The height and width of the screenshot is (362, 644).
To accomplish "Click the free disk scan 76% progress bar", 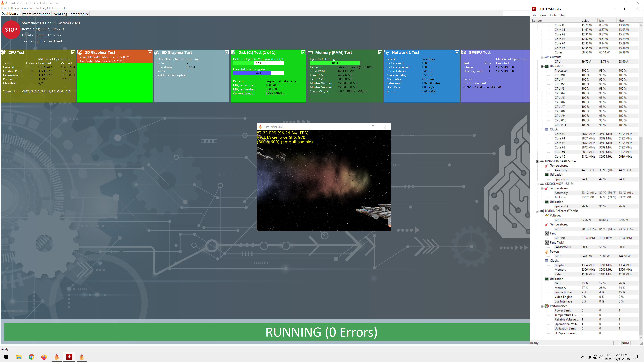I will click(258, 73).
